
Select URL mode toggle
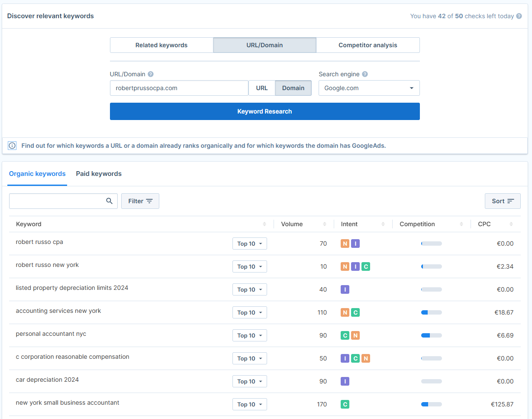pos(262,88)
